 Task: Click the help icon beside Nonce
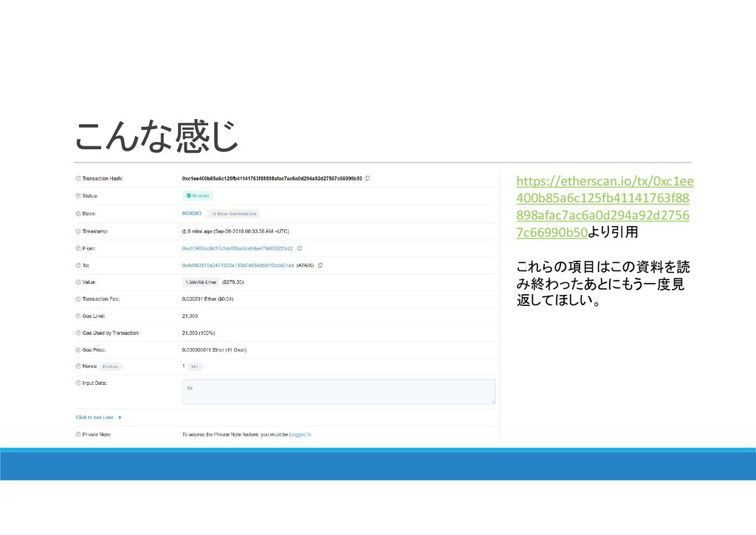point(78,367)
